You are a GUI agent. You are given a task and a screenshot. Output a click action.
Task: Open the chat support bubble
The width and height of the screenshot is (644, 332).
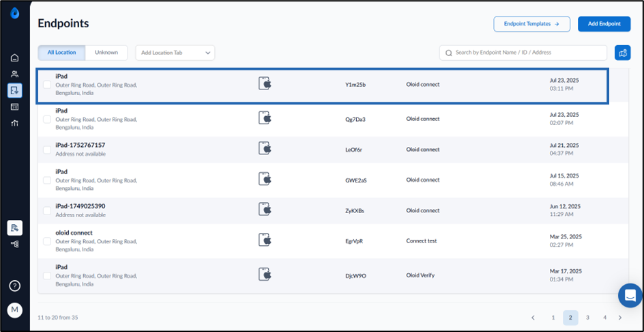[630, 295]
